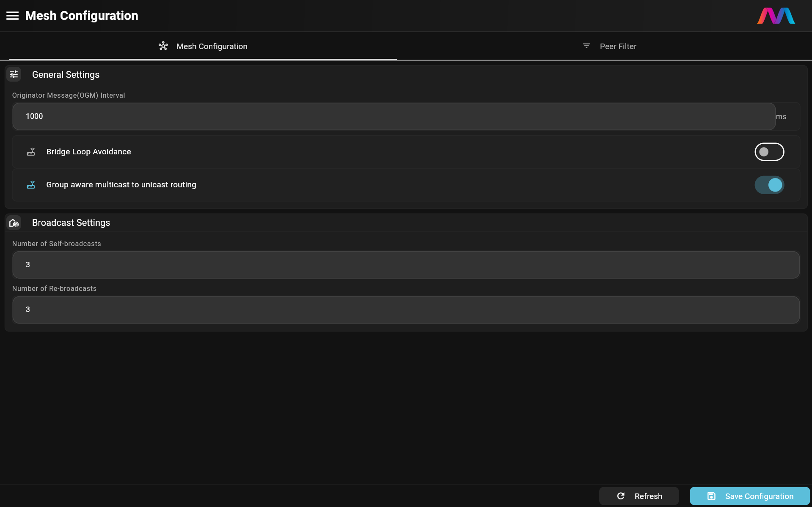This screenshot has height=507, width=812.
Task: Click the Peer Filter funnel icon
Action: click(x=586, y=46)
